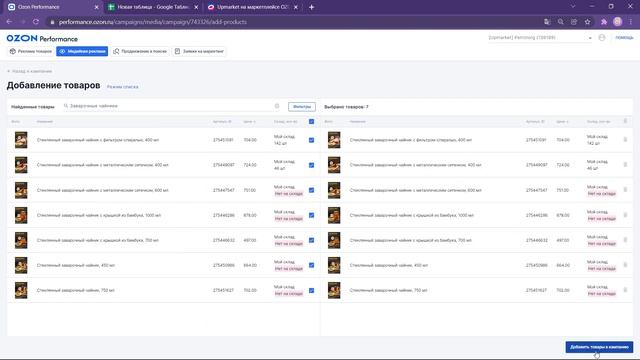Delete selected teapot с металлическим ситечком 400 мл
Viewport: 640px width, 360px height.
tap(625, 165)
